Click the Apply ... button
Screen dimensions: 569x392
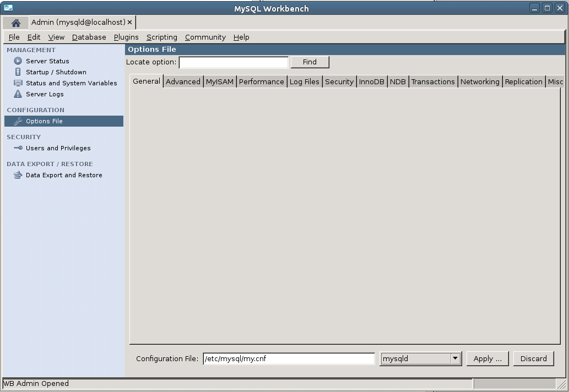coord(487,358)
